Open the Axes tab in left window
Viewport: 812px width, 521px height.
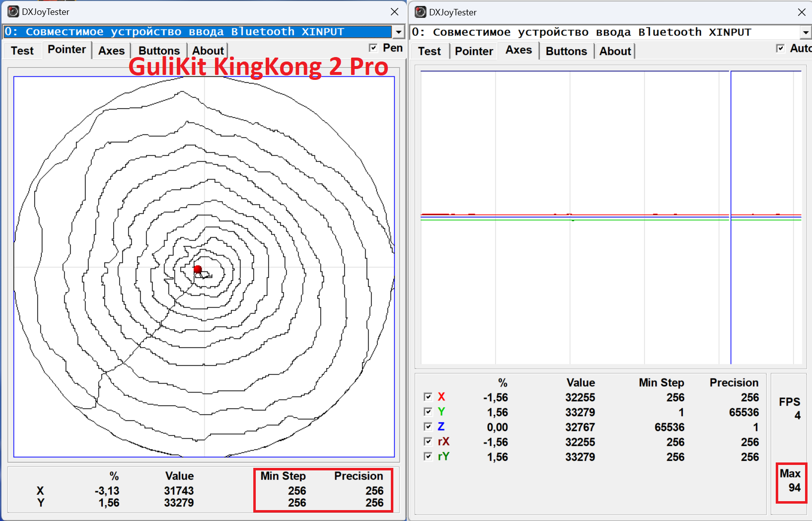(111, 51)
